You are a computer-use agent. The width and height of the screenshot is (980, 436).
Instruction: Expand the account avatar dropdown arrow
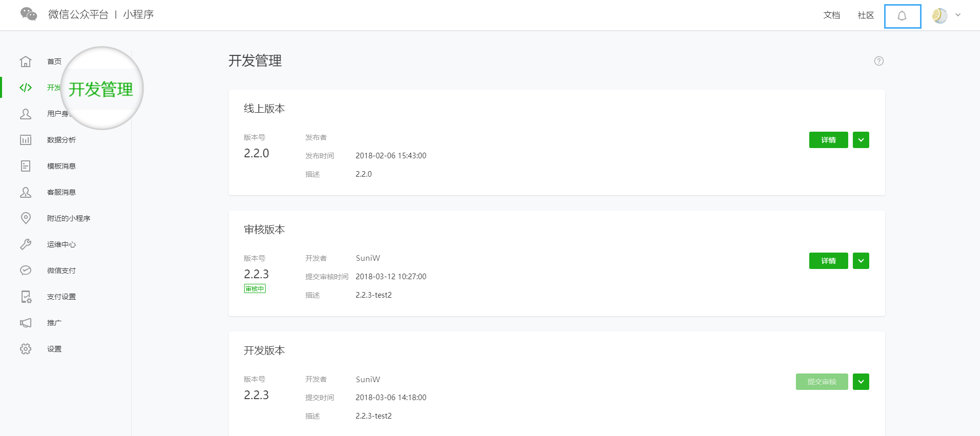pos(958,15)
